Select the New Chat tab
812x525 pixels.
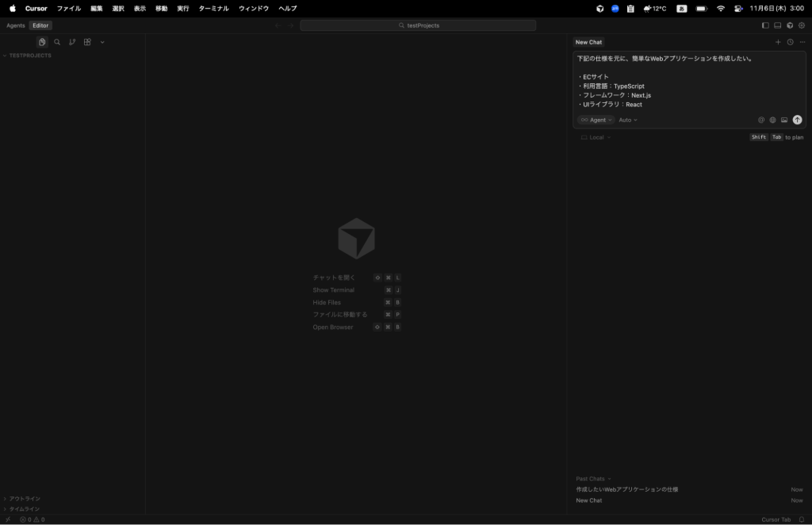click(x=588, y=42)
